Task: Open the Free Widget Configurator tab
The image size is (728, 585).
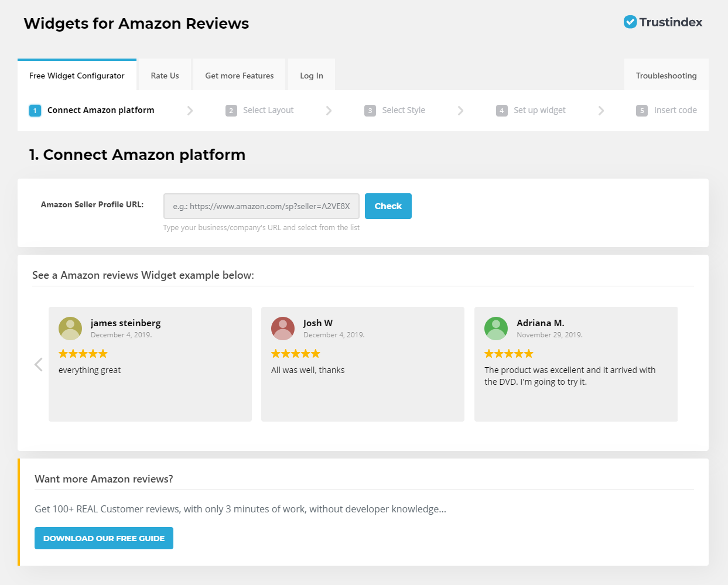Action: coord(77,75)
